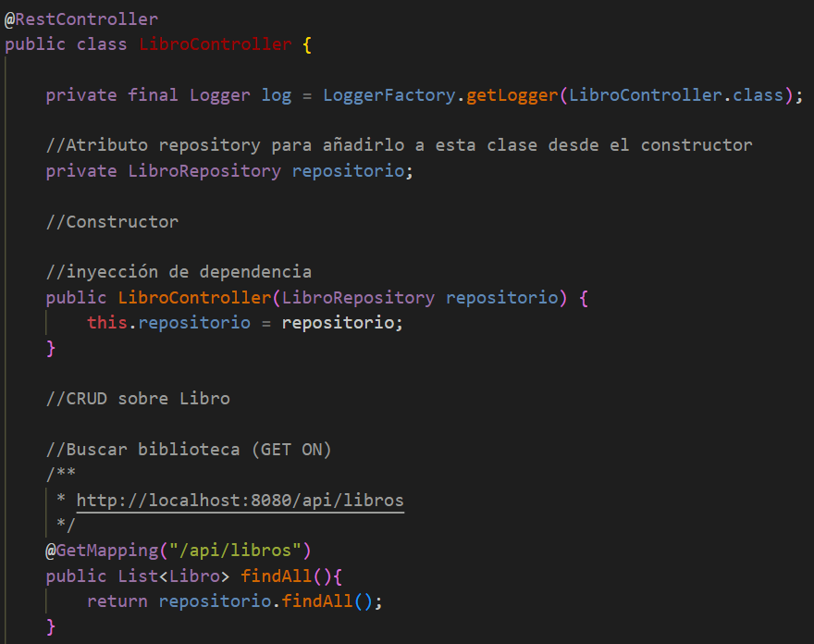Screen dimensions: 814x644
Task: Select the LibroController class name
Action: pos(216,43)
